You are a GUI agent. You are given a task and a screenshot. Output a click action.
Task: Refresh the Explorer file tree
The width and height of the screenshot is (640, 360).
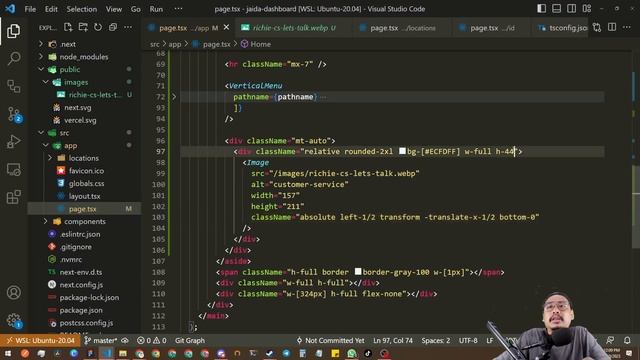(98, 27)
